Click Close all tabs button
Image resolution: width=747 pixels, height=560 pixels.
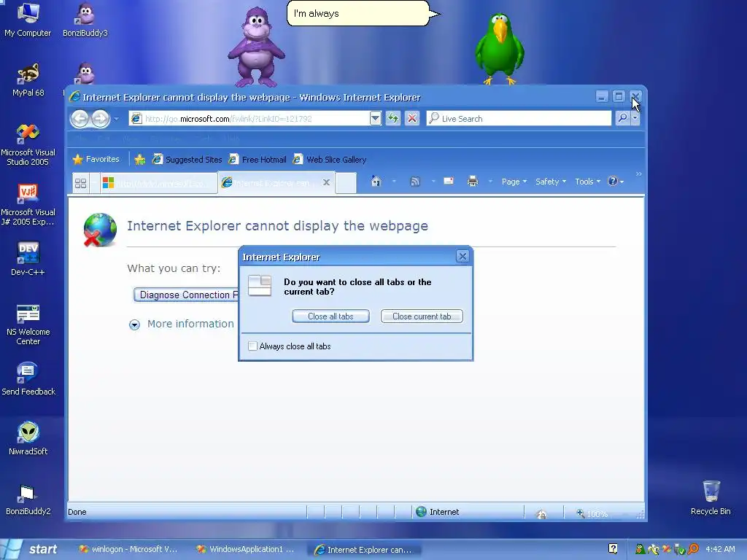(330, 316)
